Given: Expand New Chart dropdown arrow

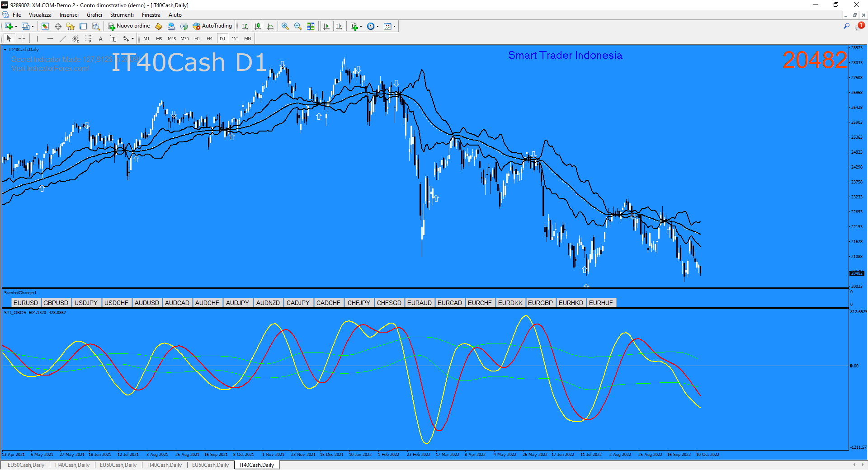Looking at the screenshot, I should 16,26.
